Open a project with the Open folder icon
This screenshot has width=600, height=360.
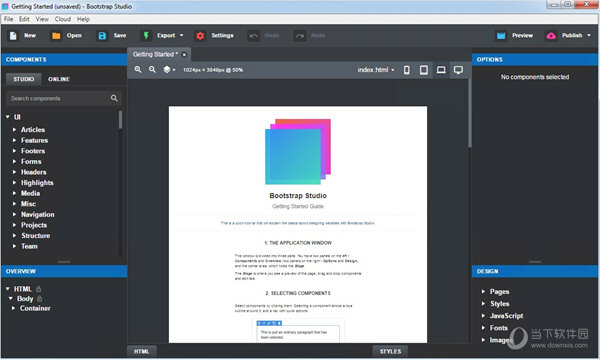(56, 36)
